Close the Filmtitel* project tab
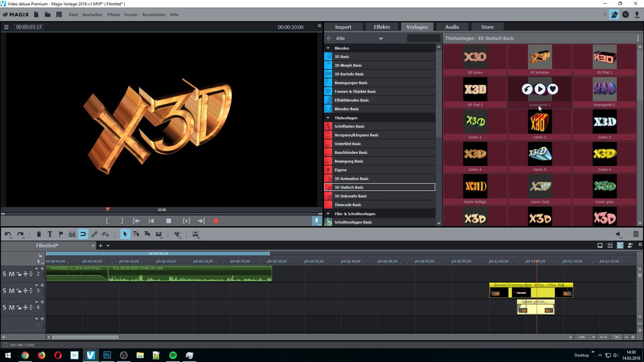 point(93,245)
